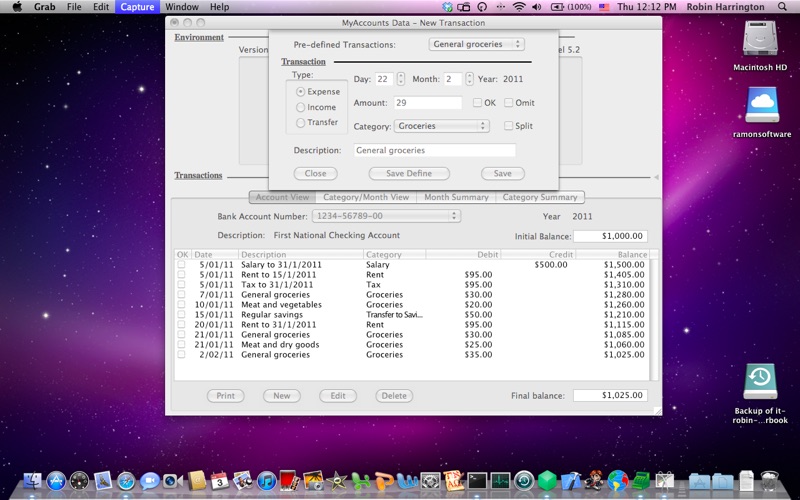Viewport: 800px width, 500px height.
Task: Expand the Category dropdown showing Groceries
Action: pyautogui.click(x=441, y=126)
